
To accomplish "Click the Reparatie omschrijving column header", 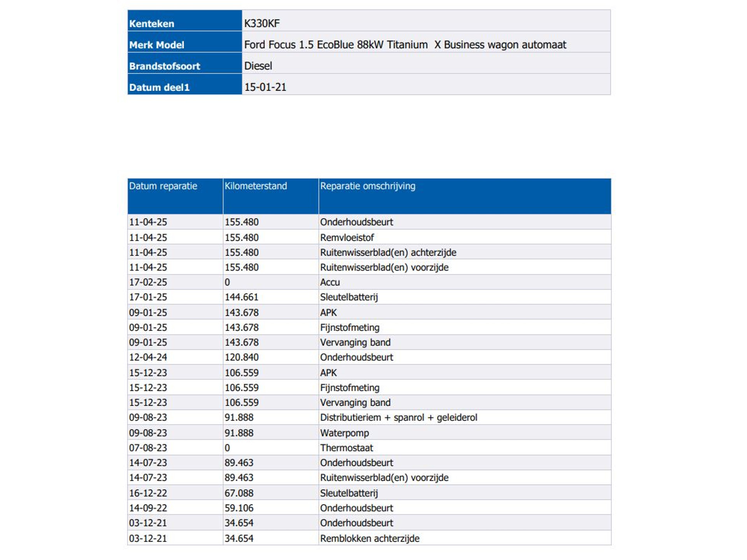I will [x=465, y=196].
